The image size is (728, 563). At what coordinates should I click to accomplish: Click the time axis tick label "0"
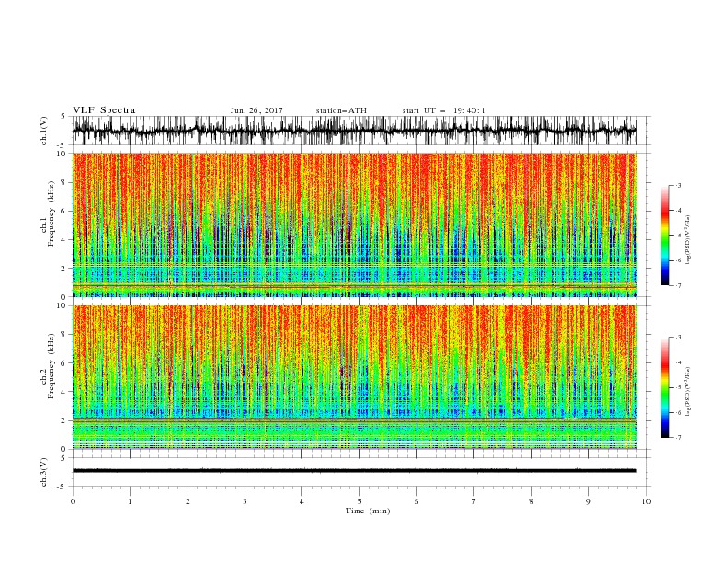click(x=73, y=501)
